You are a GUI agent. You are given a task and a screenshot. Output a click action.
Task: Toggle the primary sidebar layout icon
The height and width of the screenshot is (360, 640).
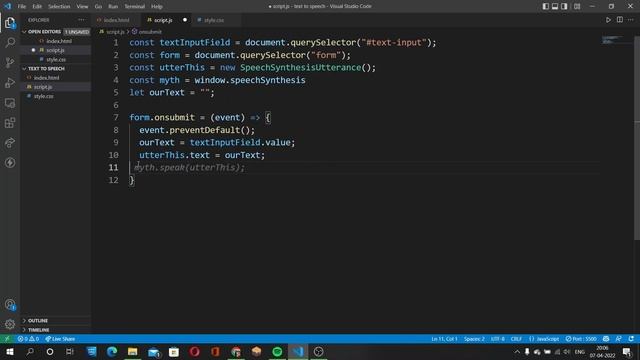(x=546, y=6)
